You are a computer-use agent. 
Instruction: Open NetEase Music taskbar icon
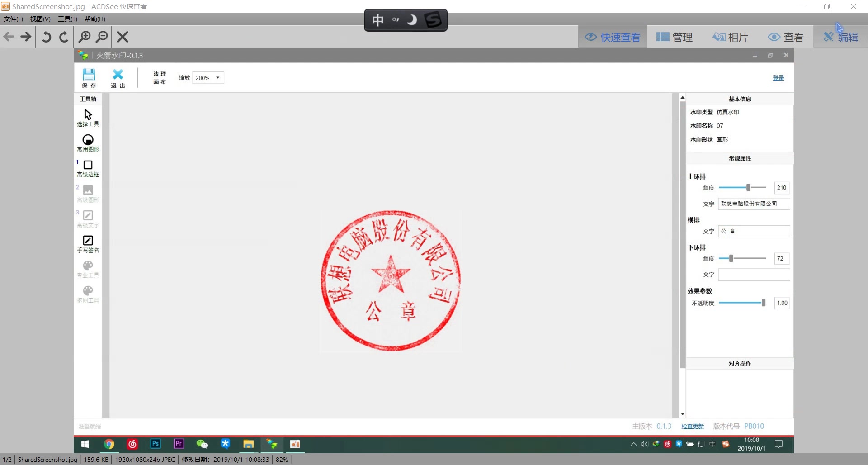pos(132,444)
